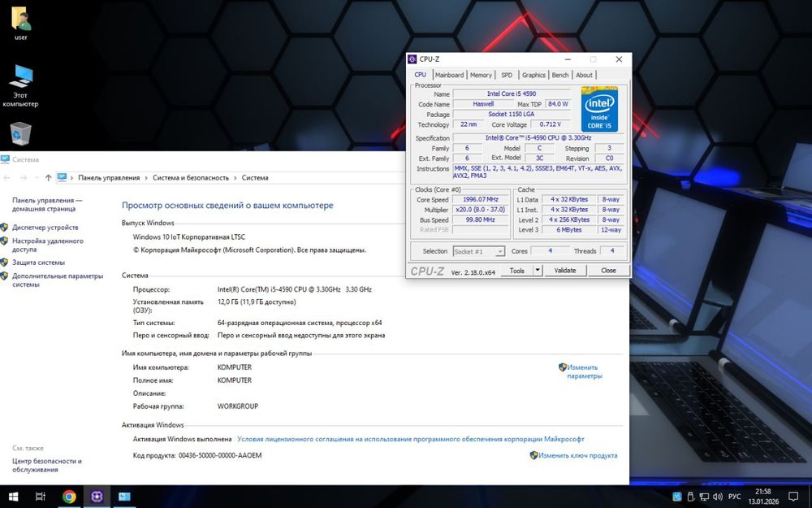Screen dimensions: 812x508
Task: Open the Selection Socket #1 dropdown
Action: point(478,251)
